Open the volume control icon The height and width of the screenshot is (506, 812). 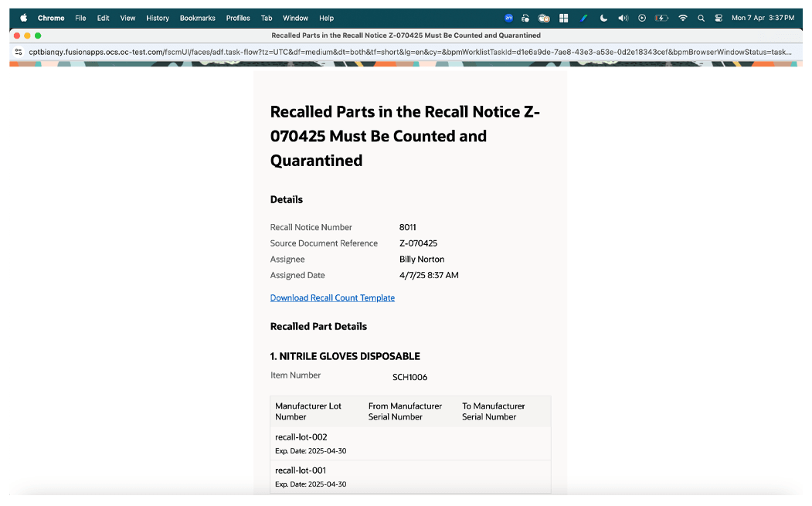click(x=623, y=18)
